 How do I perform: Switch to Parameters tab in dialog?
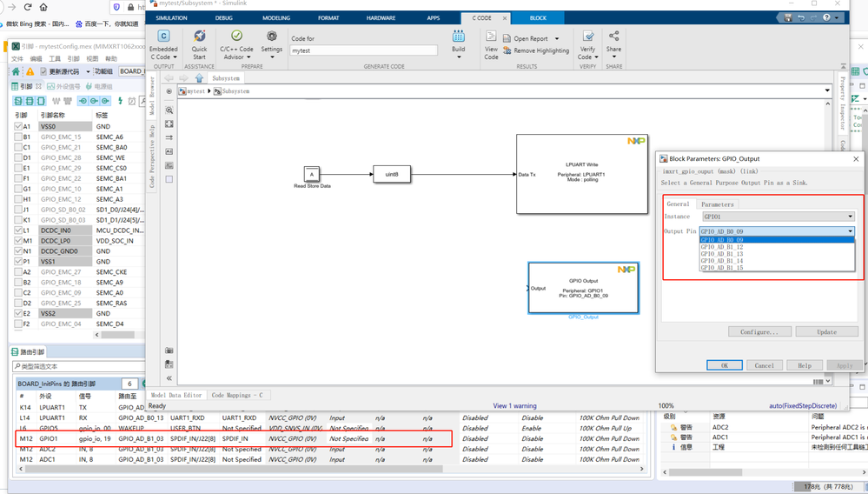pyautogui.click(x=717, y=204)
